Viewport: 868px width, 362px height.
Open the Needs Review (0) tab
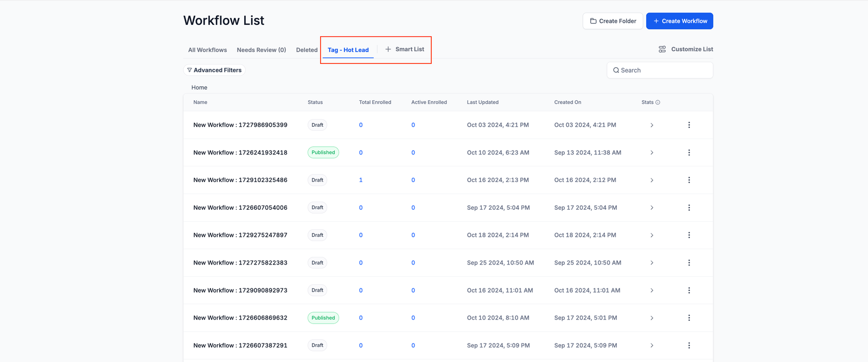(x=261, y=50)
